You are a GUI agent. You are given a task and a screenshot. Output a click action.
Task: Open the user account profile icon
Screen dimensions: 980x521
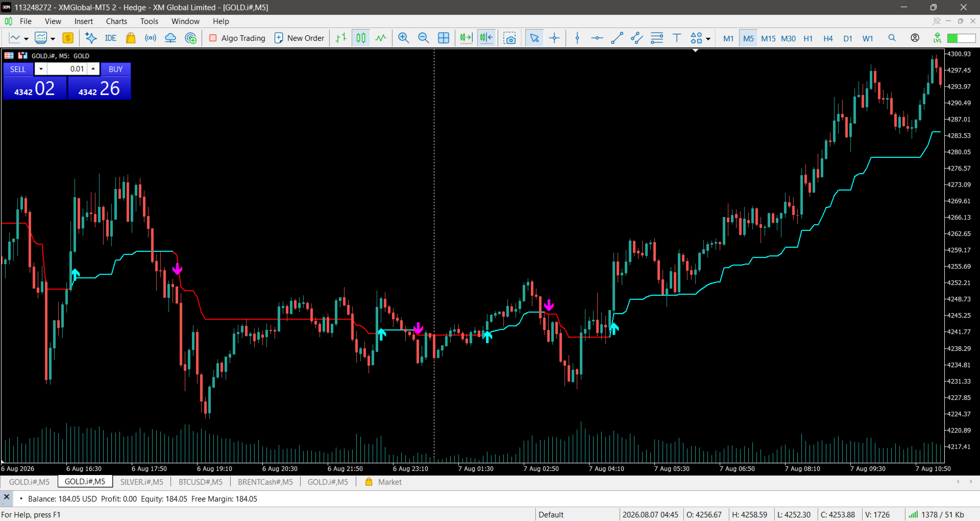coord(915,38)
